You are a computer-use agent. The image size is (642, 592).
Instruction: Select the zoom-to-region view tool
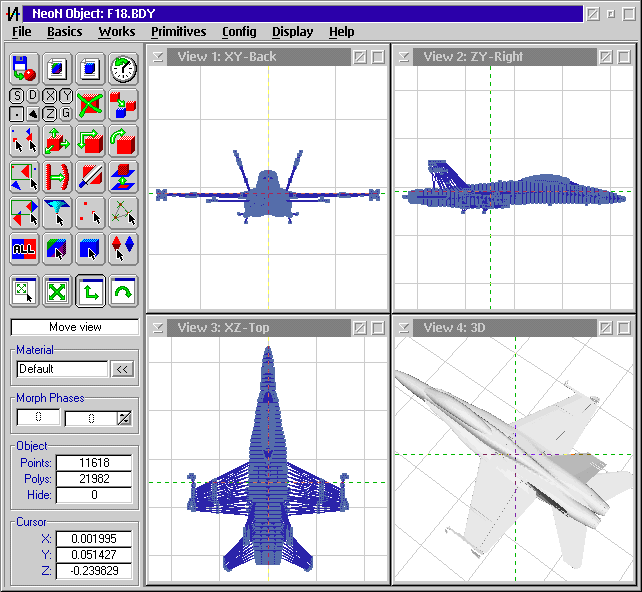click(24, 291)
